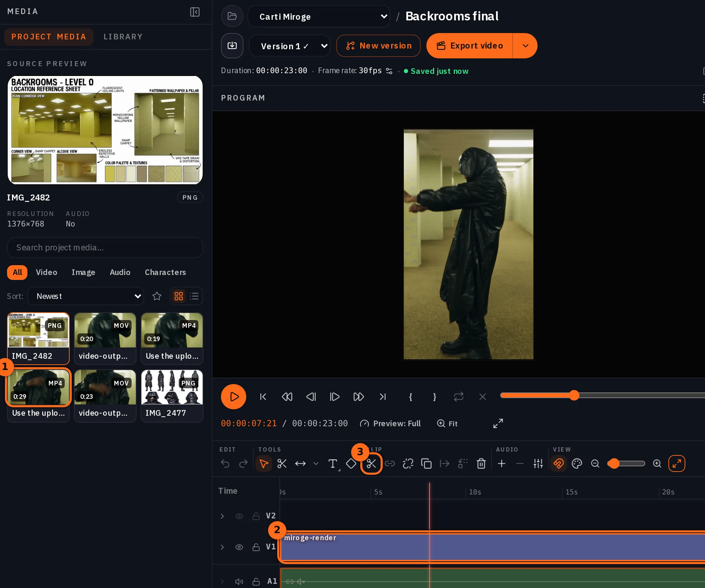Image resolution: width=705 pixels, height=588 pixels.
Task: Click the playback scrubber slider handle
Action: point(574,395)
